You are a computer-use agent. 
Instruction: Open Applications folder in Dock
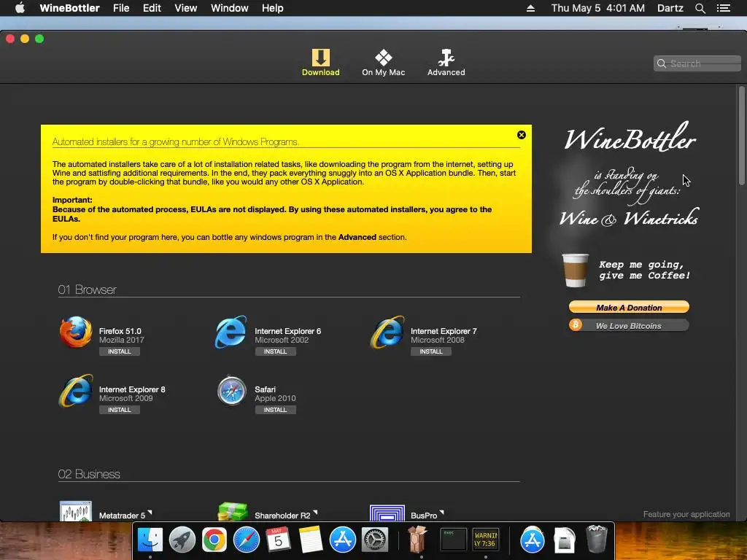click(x=532, y=540)
